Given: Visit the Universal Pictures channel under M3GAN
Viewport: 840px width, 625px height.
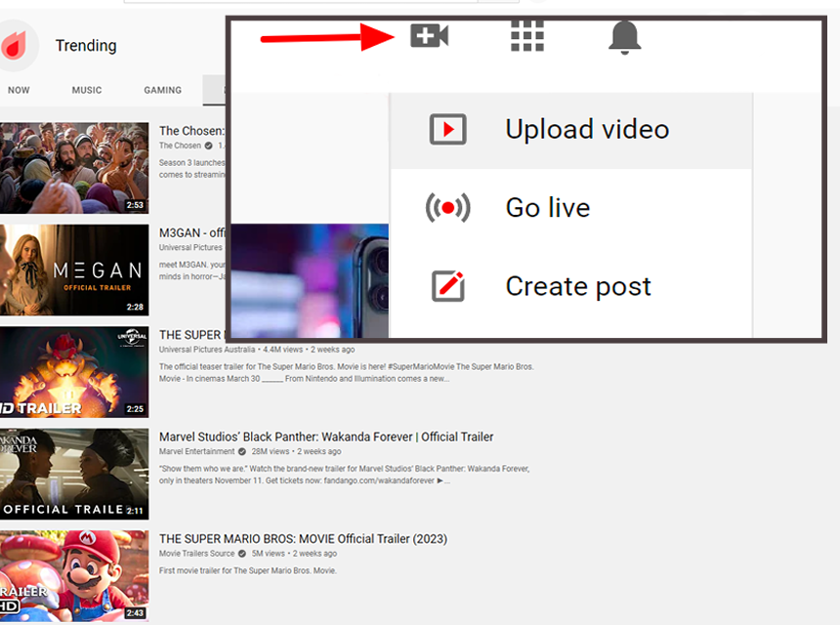Looking at the screenshot, I should point(190,247).
